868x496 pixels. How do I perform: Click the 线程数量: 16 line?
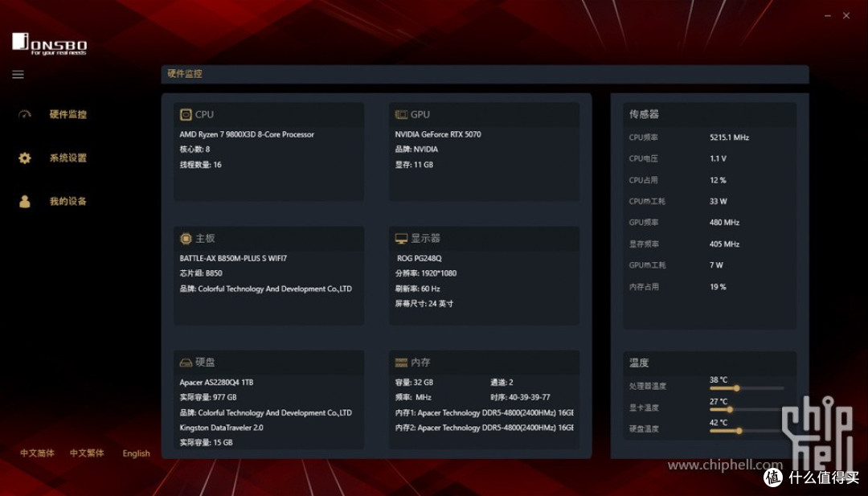pos(200,165)
